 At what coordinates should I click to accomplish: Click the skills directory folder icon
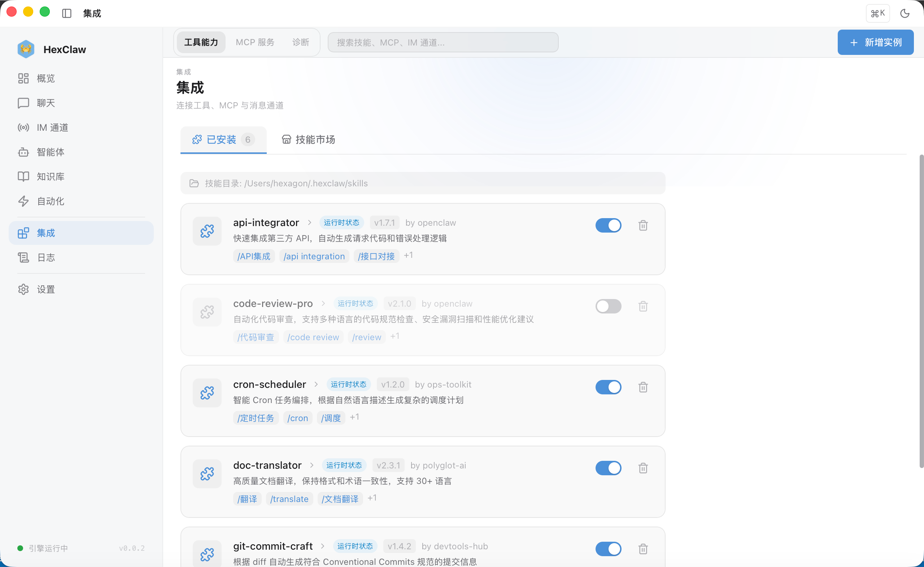coord(194,183)
